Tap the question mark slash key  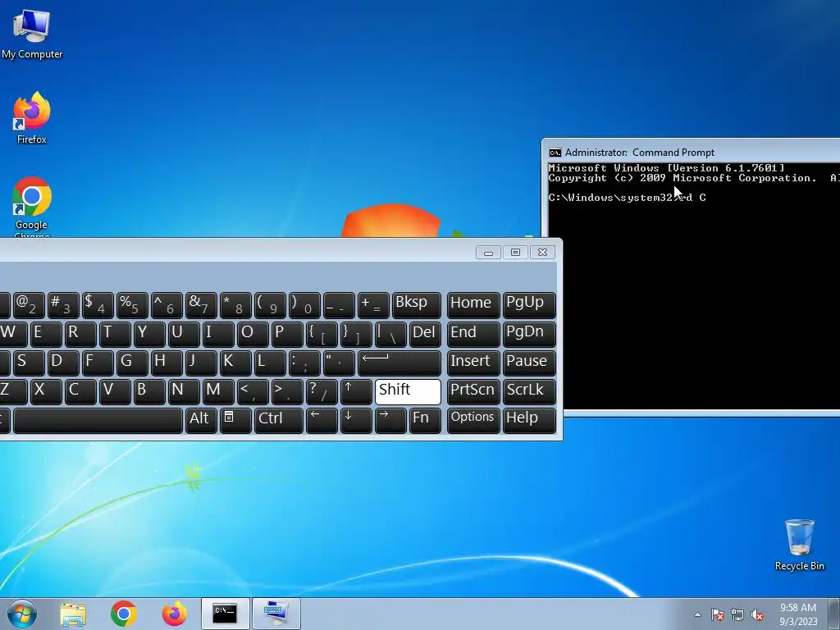pos(322,391)
